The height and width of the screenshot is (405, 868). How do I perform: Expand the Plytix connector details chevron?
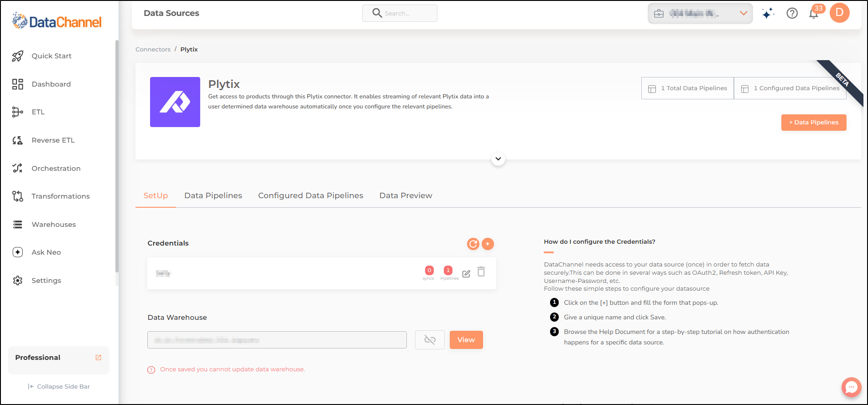click(x=498, y=159)
